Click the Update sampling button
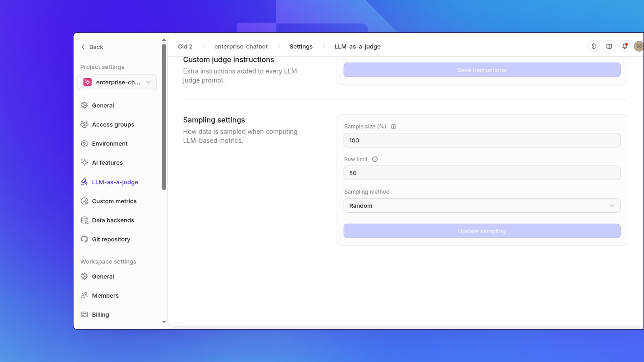Image resolution: width=644 pixels, height=362 pixels. coord(482,231)
